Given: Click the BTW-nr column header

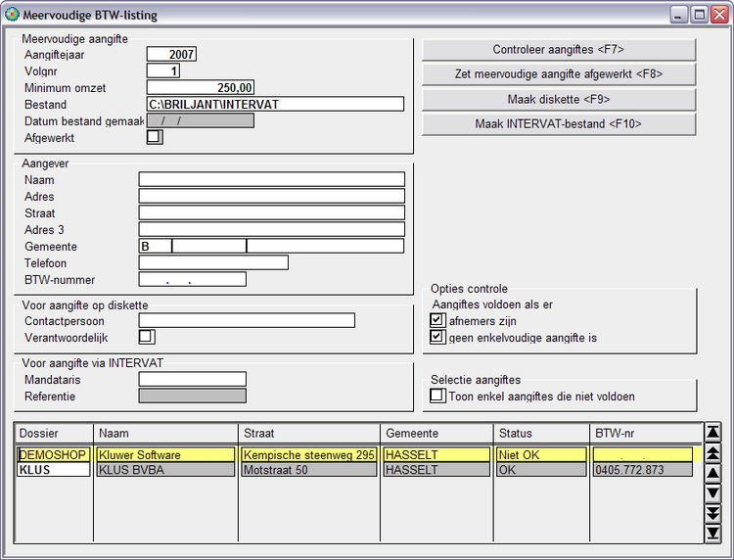Looking at the screenshot, I should [646, 433].
